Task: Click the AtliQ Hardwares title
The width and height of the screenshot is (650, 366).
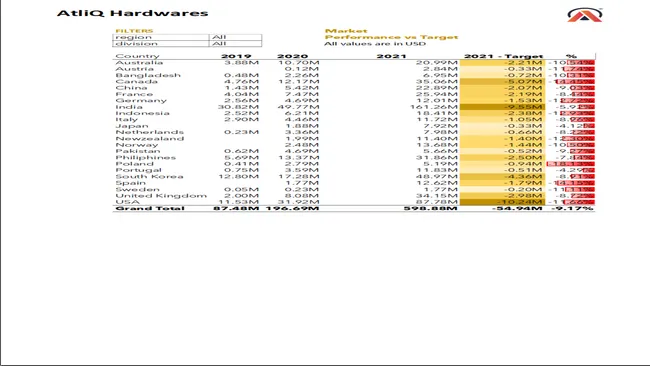Action: point(133,13)
